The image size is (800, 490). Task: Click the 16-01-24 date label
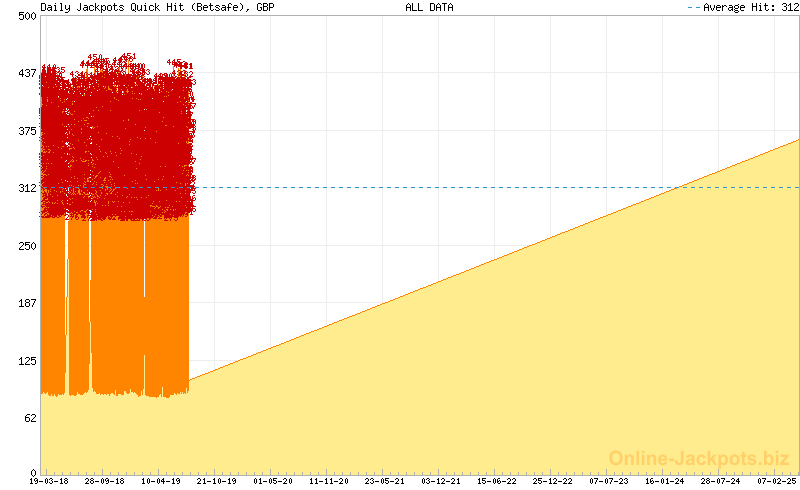point(665,481)
